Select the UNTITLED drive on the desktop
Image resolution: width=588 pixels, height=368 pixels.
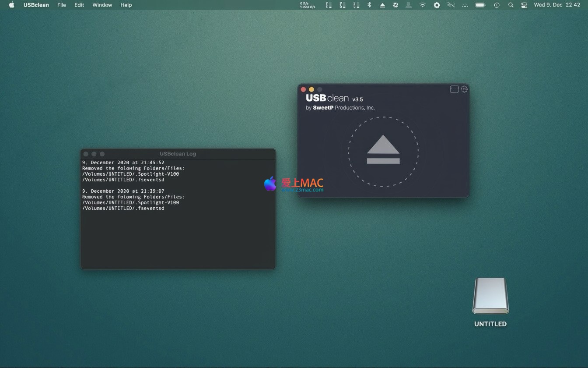pos(490,296)
